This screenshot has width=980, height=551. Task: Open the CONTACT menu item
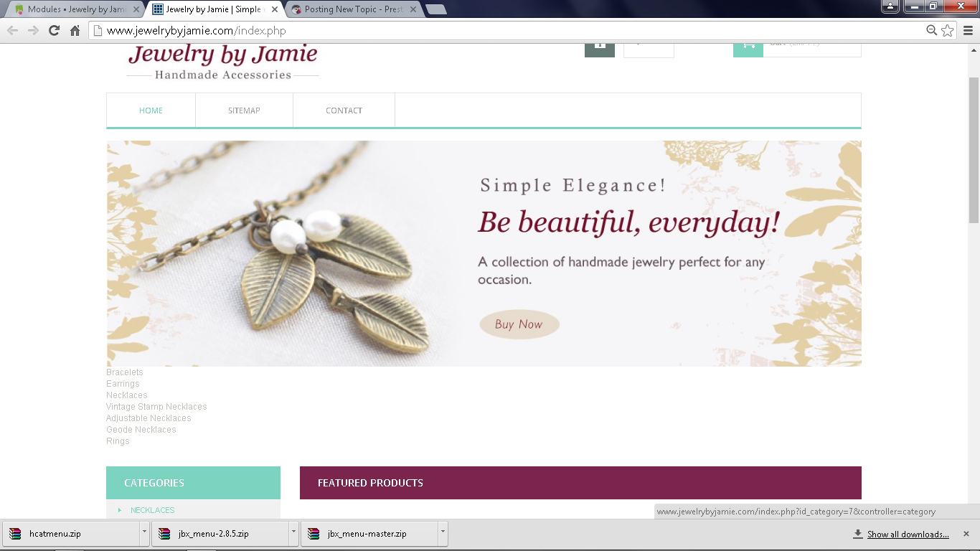pyautogui.click(x=344, y=110)
